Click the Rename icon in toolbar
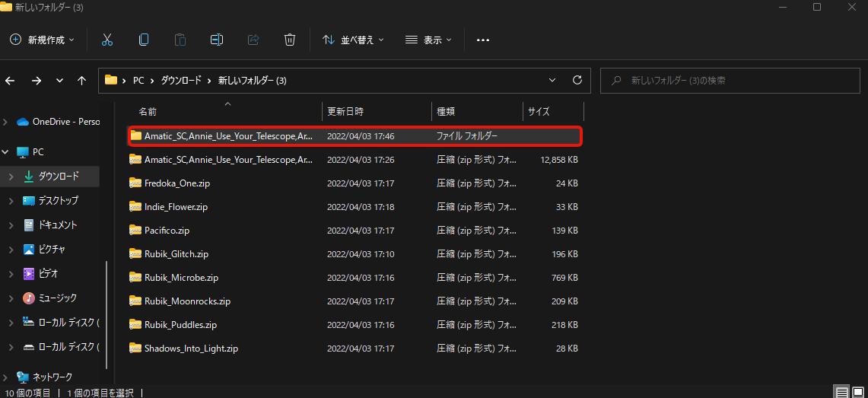 coord(217,40)
